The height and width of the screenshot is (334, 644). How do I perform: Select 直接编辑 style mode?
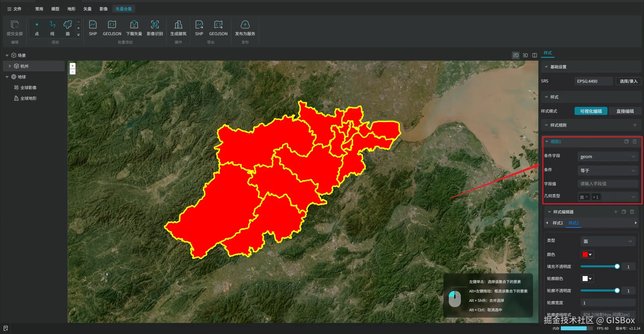coord(625,111)
